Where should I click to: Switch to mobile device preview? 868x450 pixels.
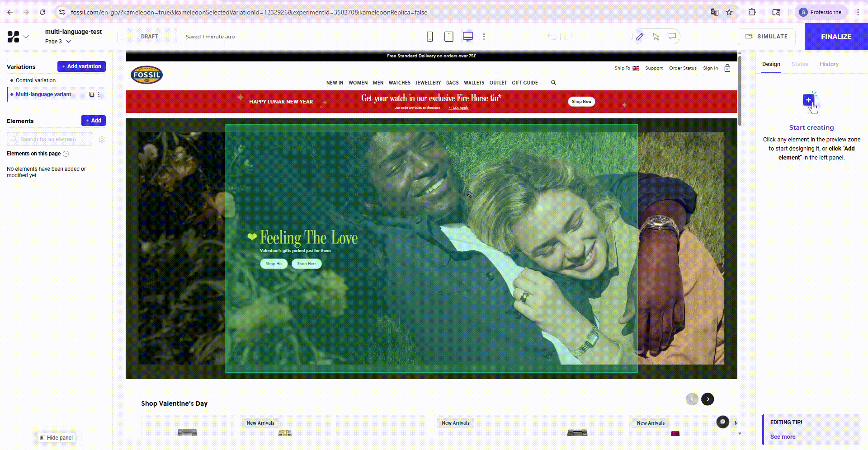click(x=429, y=37)
